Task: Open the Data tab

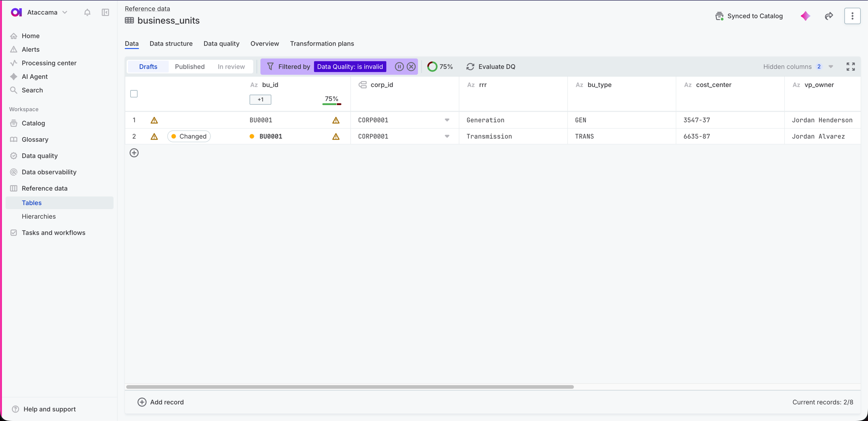Action: [x=132, y=43]
